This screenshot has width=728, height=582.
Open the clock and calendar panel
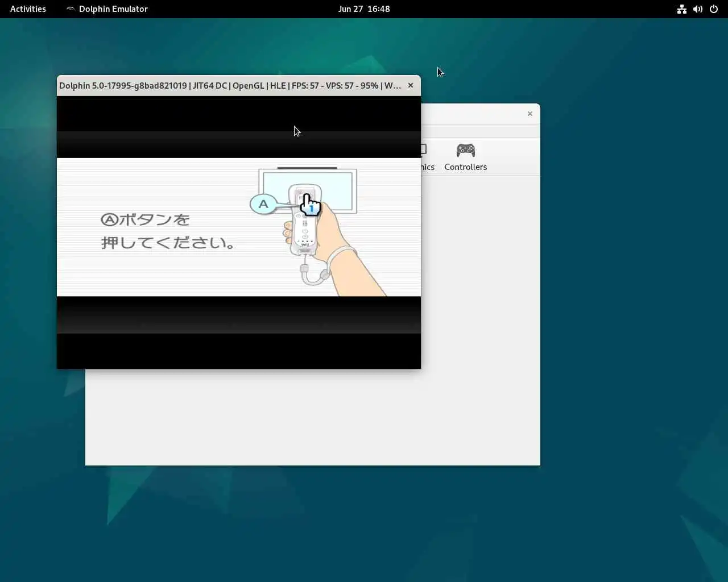(x=364, y=9)
